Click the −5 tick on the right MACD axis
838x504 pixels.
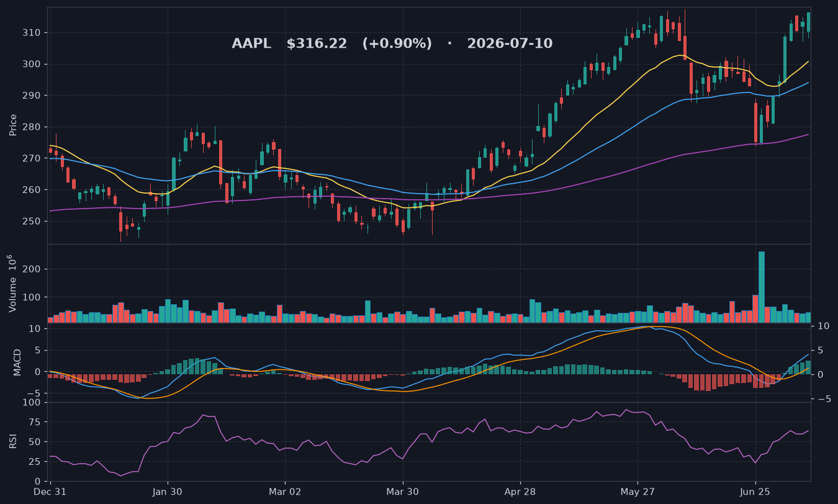pyautogui.click(x=823, y=399)
